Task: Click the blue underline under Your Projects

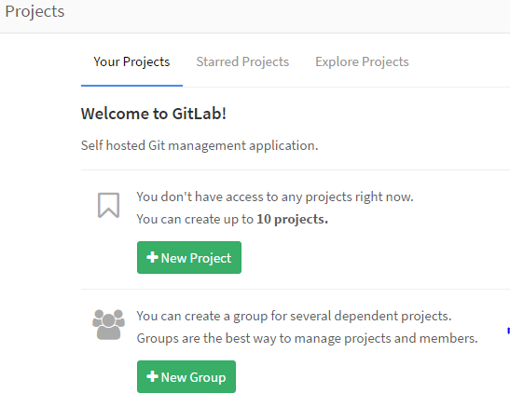Action: click(131, 86)
